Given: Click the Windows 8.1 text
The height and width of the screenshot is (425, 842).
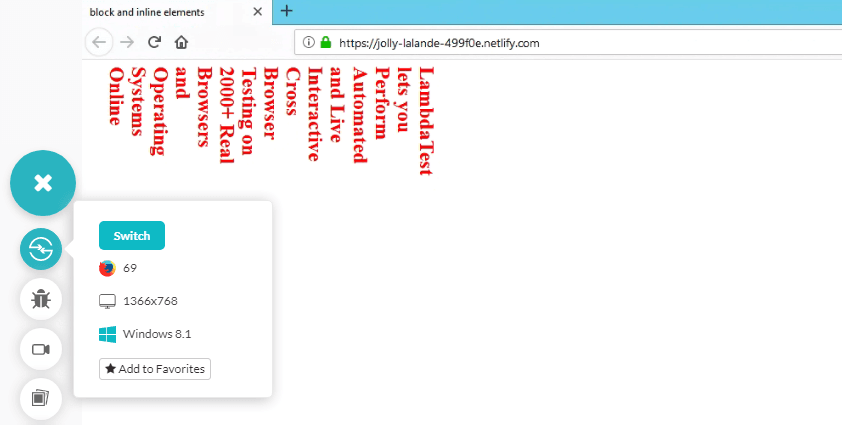Looking at the screenshot, I should point(157,334).
